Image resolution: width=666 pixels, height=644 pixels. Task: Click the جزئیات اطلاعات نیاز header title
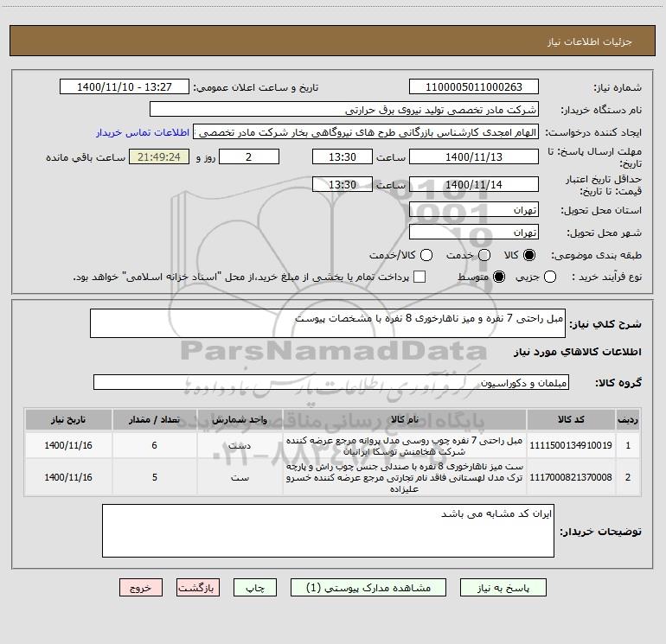coord(590,41)
